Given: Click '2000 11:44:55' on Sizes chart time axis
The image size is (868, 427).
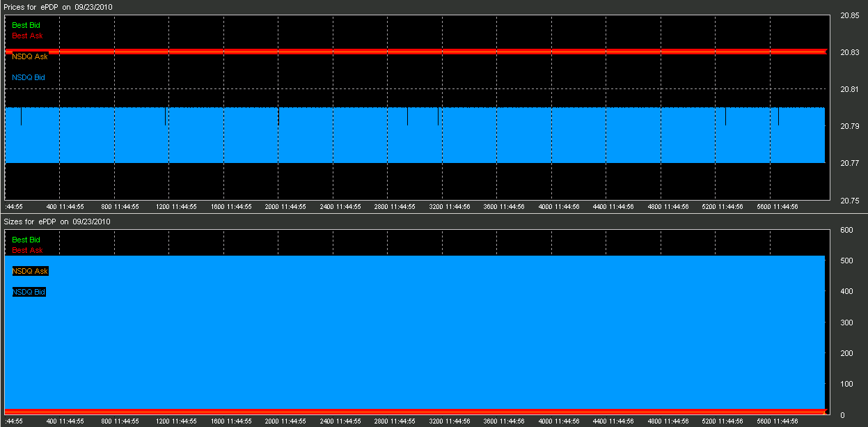Looking at the screenshot, I should click(x=285, y=421).
